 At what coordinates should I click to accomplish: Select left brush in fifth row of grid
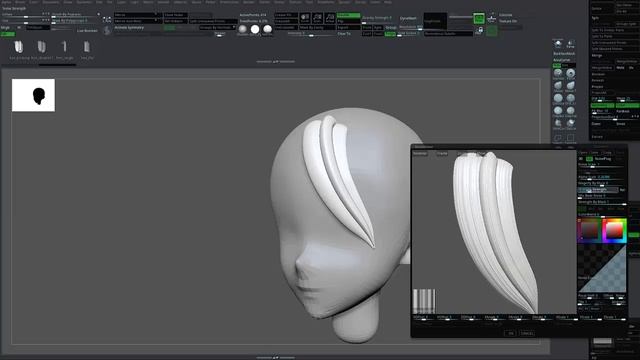[x=558, y=123]
